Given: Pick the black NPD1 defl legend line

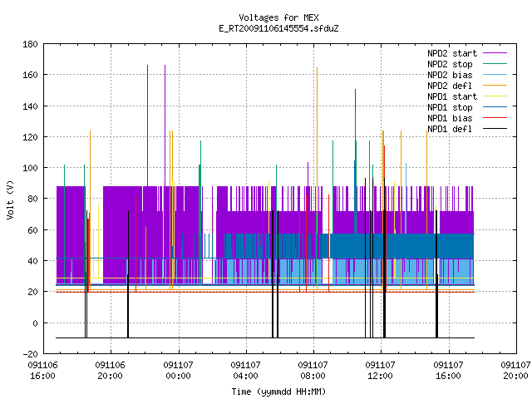Looking at the screenshot, I should point(495,129).
